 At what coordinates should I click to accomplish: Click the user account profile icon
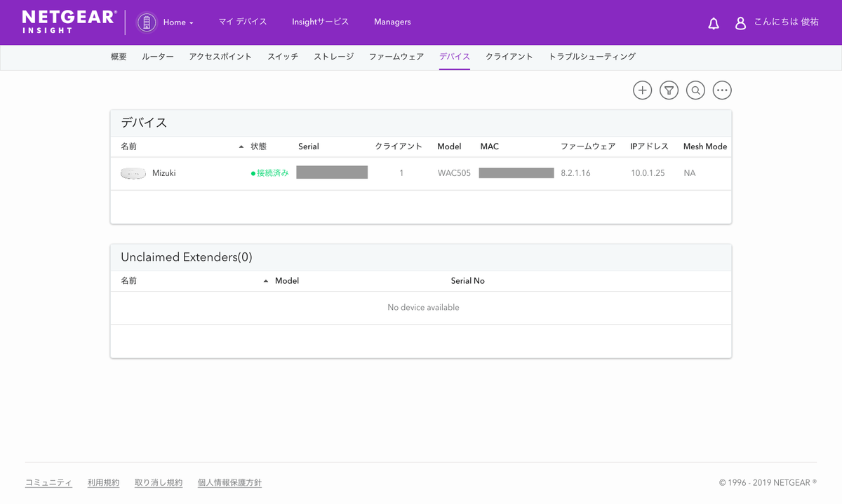tap(740, 23)
